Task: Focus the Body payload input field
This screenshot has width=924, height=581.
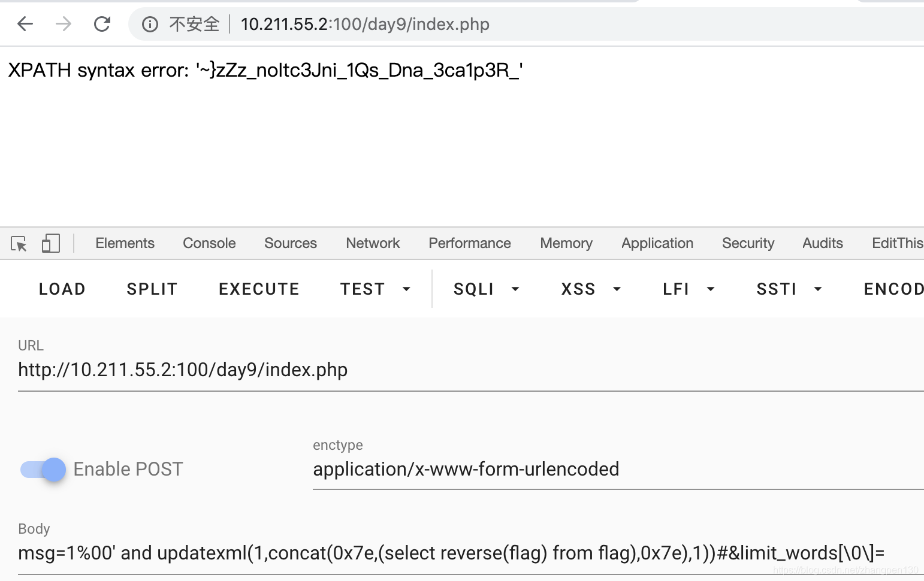Action: click(471, 553)
